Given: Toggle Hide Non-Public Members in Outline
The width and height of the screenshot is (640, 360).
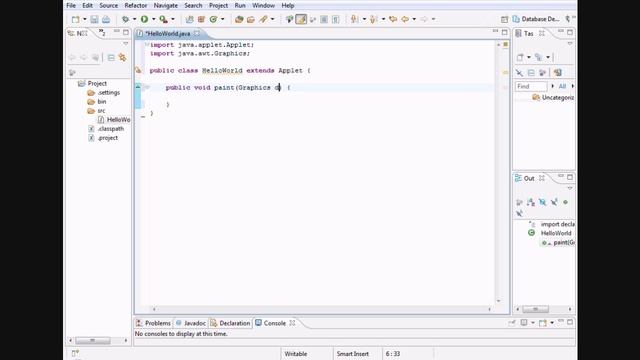Looking at the screenshot, I should (x=565, y=202).
